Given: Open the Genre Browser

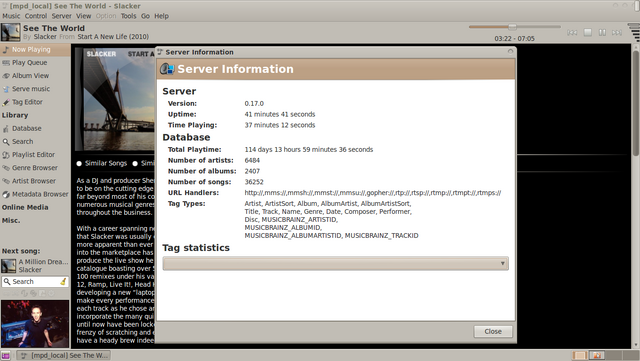Looking at the screenshot, I should (x=35, y=168).
